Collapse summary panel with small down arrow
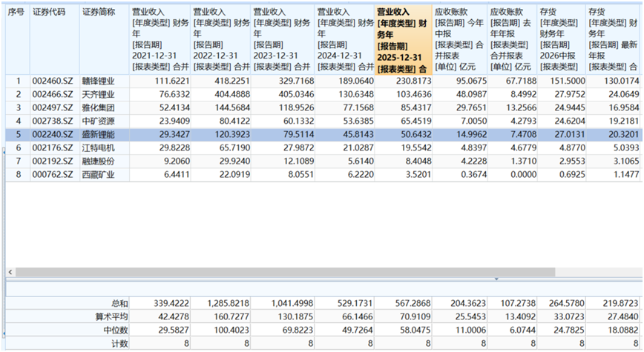644x352 pixels. [x=496, y=279]
